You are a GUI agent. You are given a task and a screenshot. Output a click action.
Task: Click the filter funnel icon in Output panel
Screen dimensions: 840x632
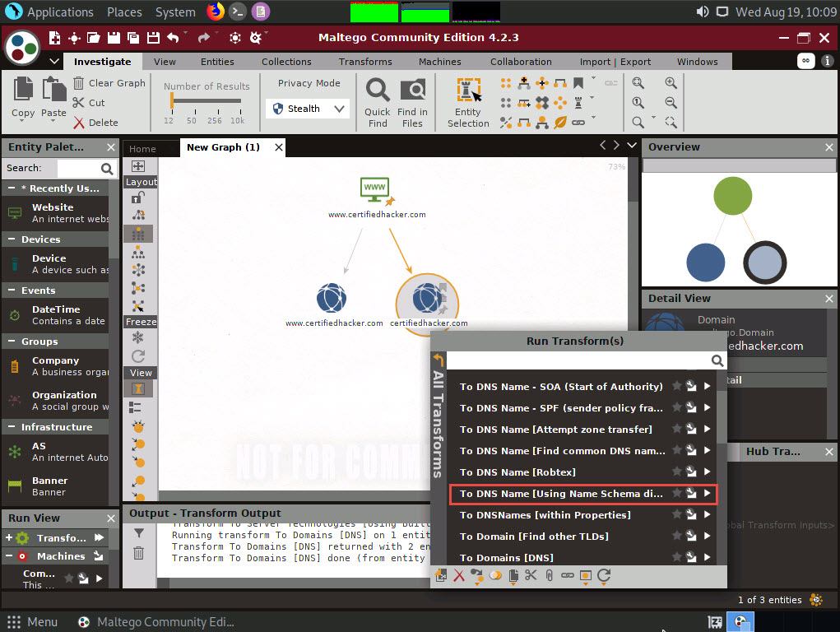139,532
